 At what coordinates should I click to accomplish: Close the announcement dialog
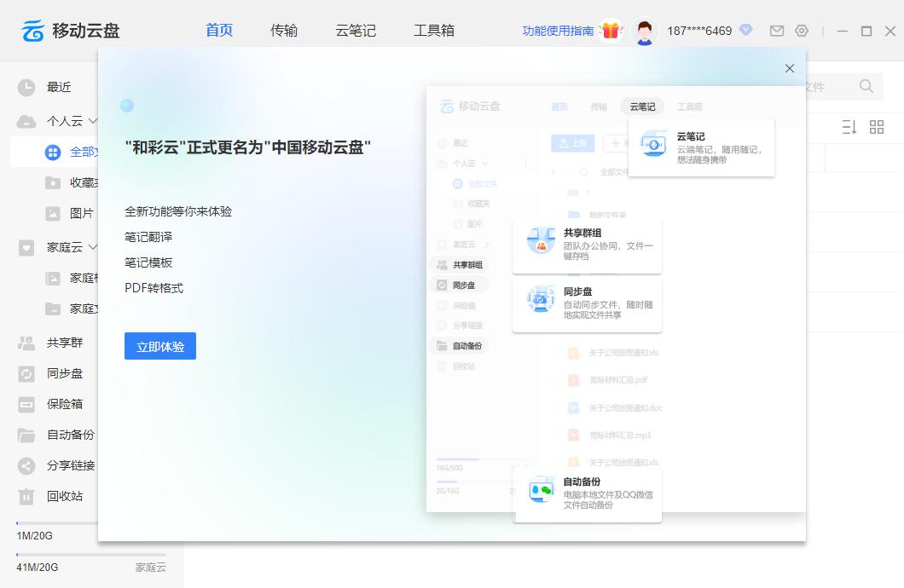(789, 68)
